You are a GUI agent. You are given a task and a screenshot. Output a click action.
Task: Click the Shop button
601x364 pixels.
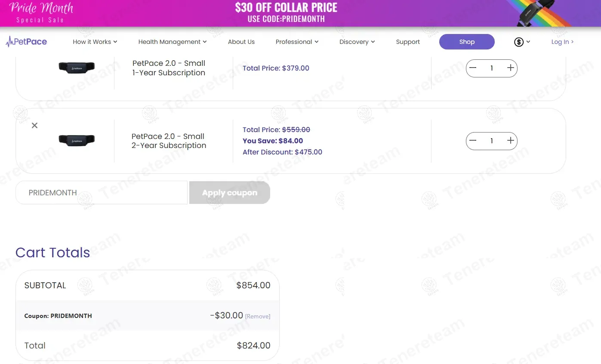(467, 42)
